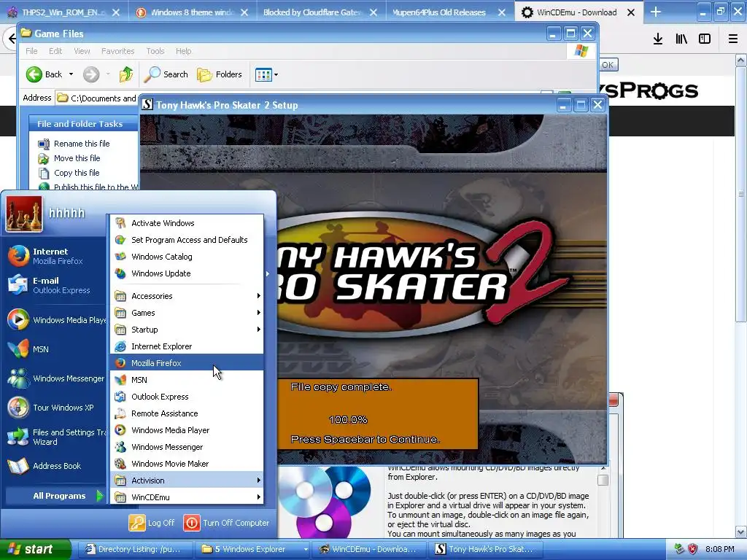Image resolution: width=747 pixels, height=560 pixels.
Task: Click the 100.0% setup progress readout
Action: click(x=348, y=419)
